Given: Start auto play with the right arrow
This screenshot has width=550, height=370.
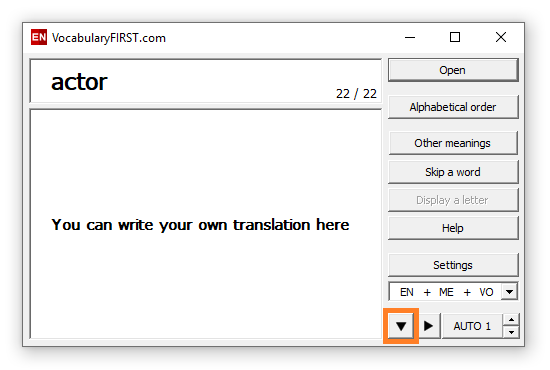Looking at the screenshot, I should pyautogui.click(x=428, y=326).
